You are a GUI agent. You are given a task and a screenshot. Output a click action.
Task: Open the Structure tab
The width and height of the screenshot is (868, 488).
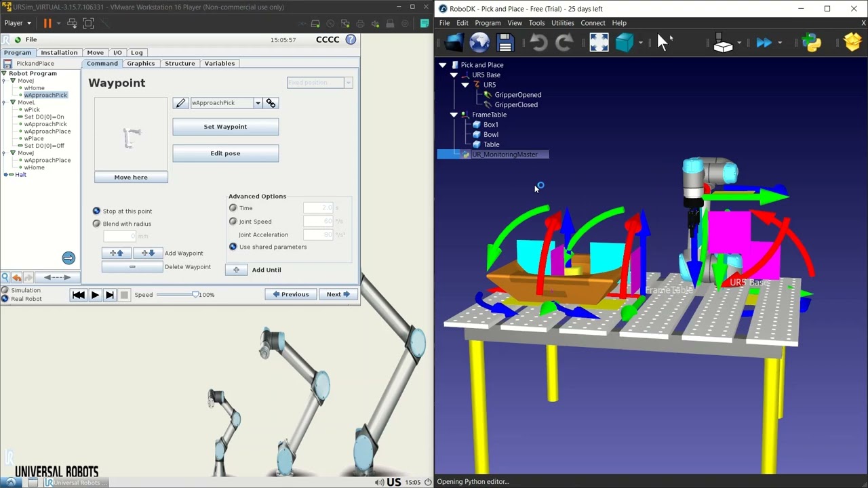[x=180, y=63]
